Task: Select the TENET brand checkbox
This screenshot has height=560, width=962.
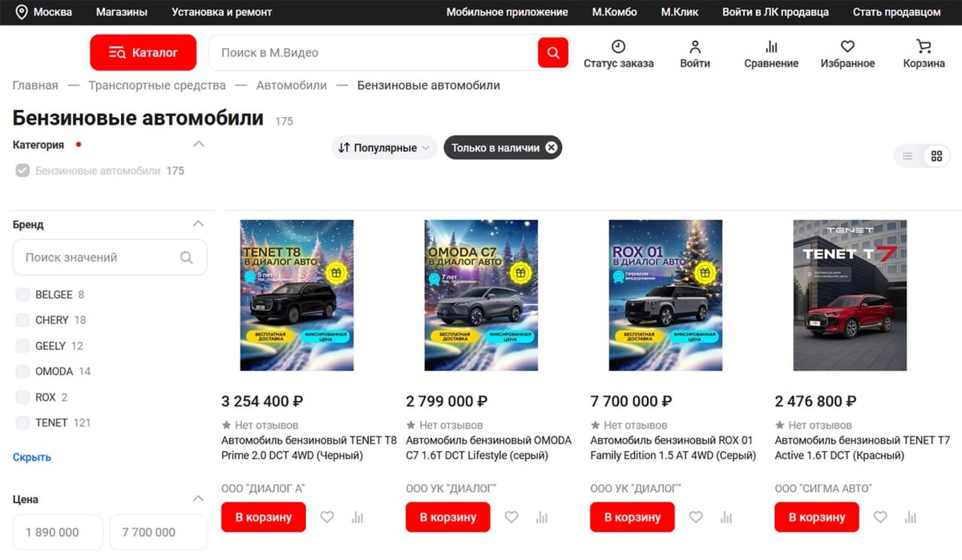Action: [22, 422]
